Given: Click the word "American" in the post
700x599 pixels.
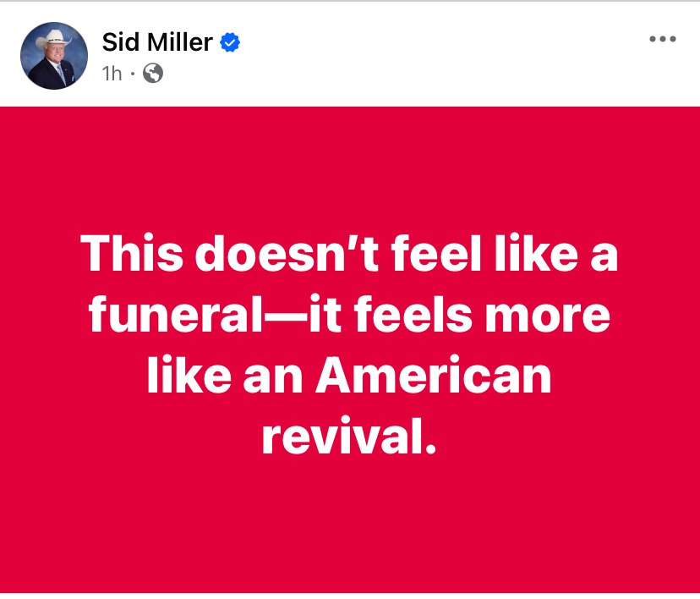Looking at the screenshot, I should (x=433, y=376).
